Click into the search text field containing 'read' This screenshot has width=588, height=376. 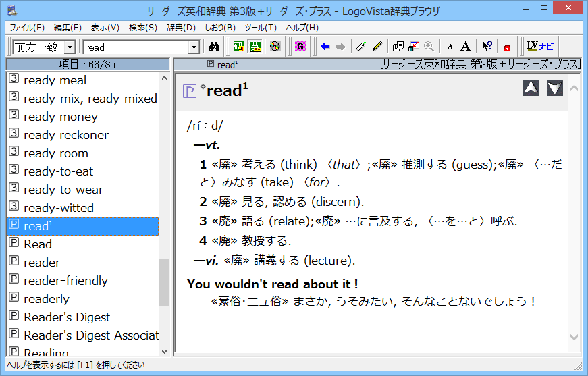(135, 47)
